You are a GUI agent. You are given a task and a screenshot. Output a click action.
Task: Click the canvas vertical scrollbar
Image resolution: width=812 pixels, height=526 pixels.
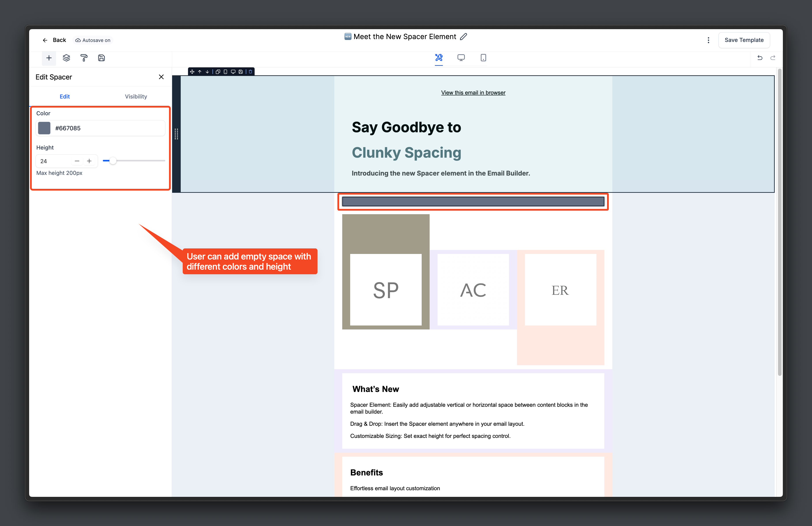coord(779,222)
